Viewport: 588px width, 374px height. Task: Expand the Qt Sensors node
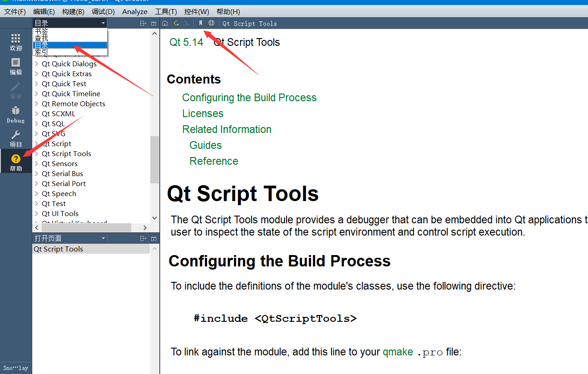pos(37,164)
